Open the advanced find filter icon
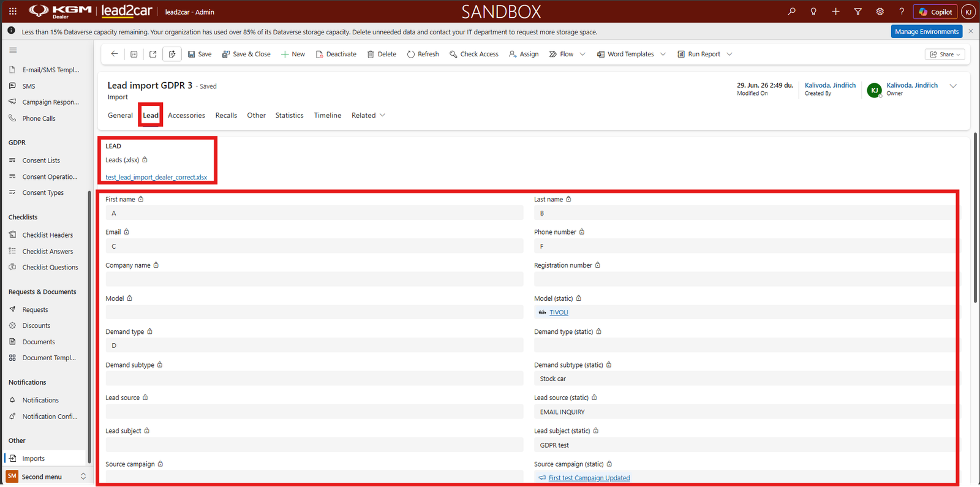This screenshot has height=487, width=980. (x=858, y=12)
